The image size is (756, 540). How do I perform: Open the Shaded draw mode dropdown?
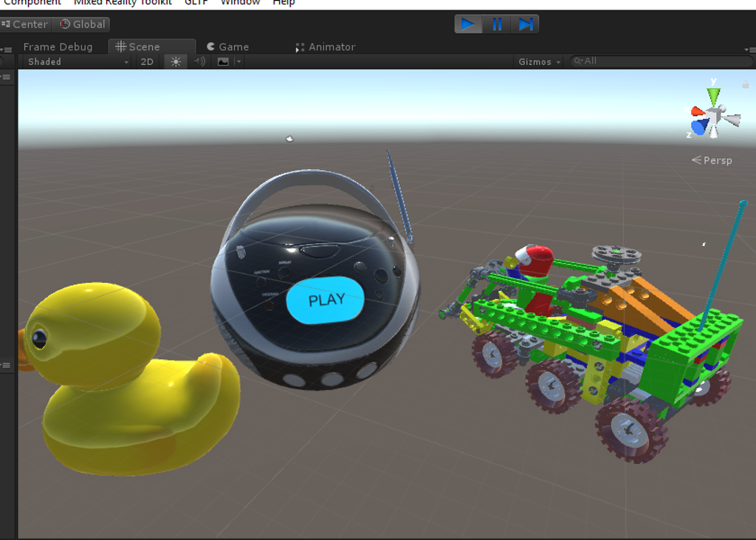pos(74,61)
